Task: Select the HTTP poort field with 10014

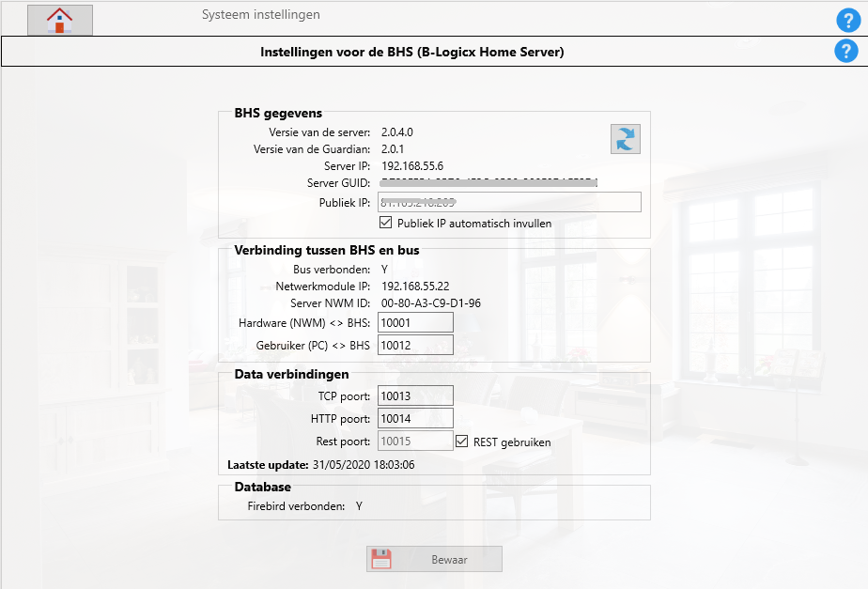Action: 416,419
